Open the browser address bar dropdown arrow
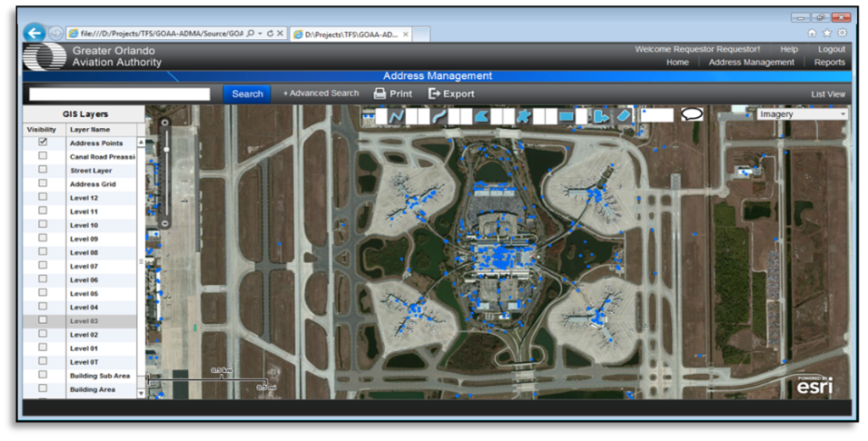The width and height of the screenshot is (868, 441). click(x=259, y=34)
